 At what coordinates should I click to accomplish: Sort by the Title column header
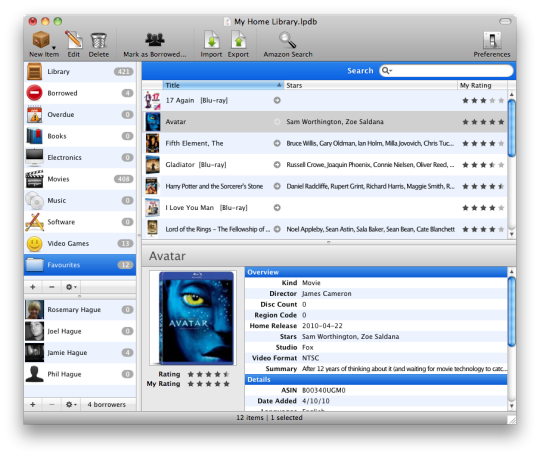pos(223,85)
